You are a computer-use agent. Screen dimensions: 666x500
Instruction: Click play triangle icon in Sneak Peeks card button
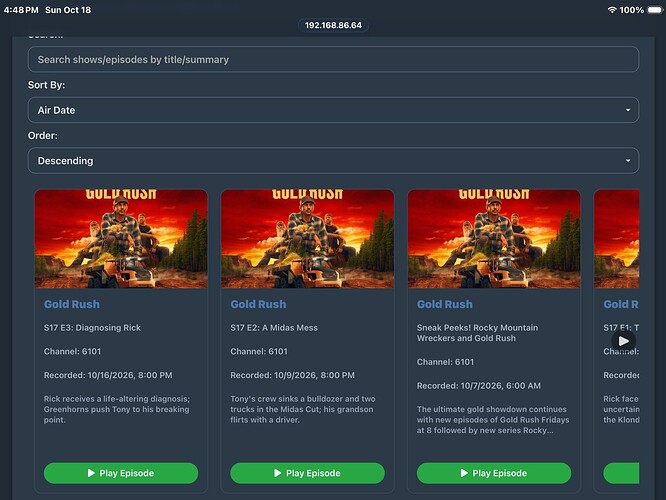tap(464, 473)
